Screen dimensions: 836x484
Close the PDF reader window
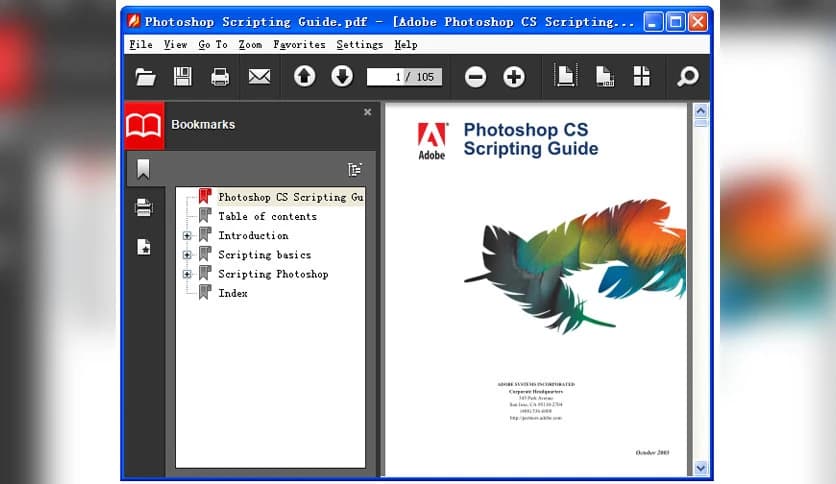point(698,22)
